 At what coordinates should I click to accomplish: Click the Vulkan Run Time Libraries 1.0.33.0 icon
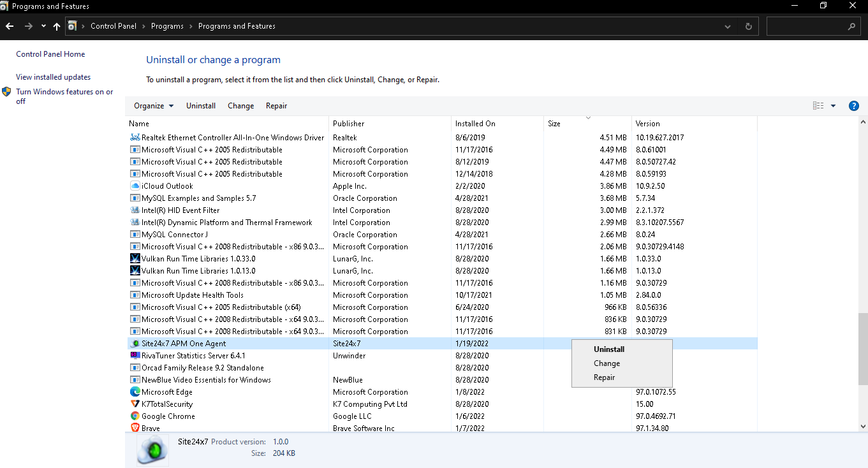(135, 258)
